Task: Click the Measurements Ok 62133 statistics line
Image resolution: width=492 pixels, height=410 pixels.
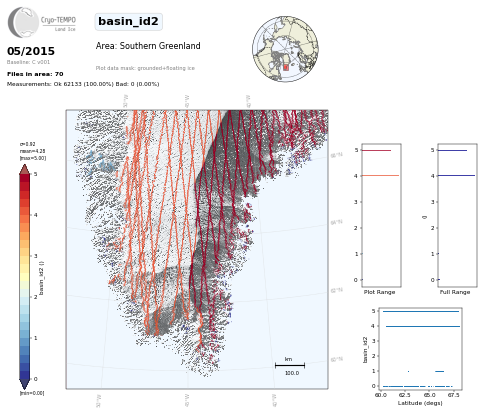Action: (x=83, y=84)
